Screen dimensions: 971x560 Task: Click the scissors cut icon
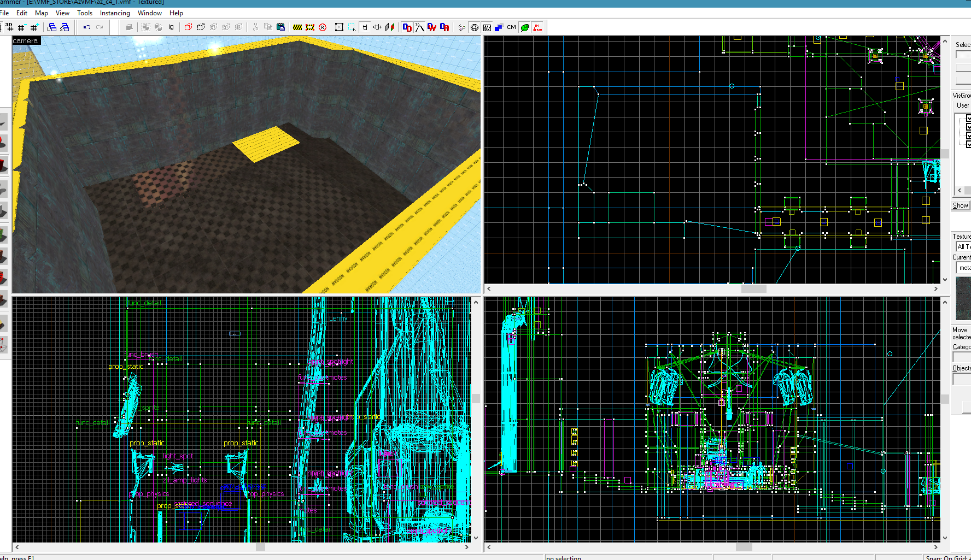click(x=255, y=27)
